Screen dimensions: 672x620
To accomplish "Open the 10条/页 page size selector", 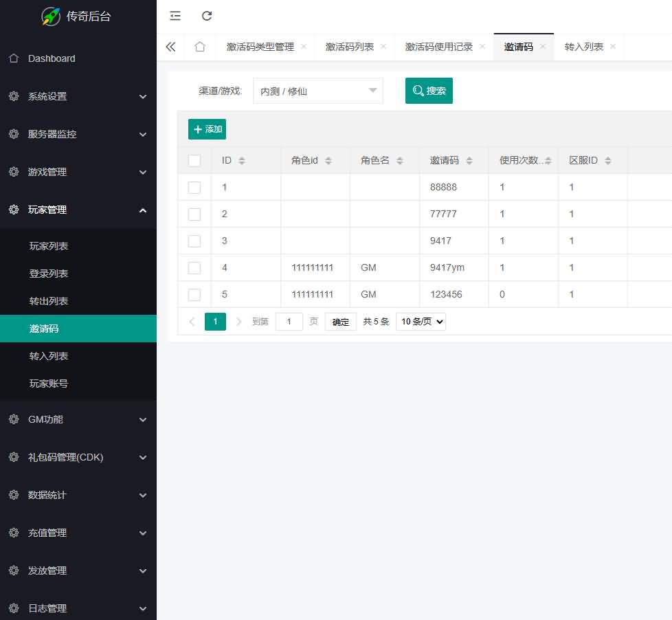I will (x=421, y=321).
